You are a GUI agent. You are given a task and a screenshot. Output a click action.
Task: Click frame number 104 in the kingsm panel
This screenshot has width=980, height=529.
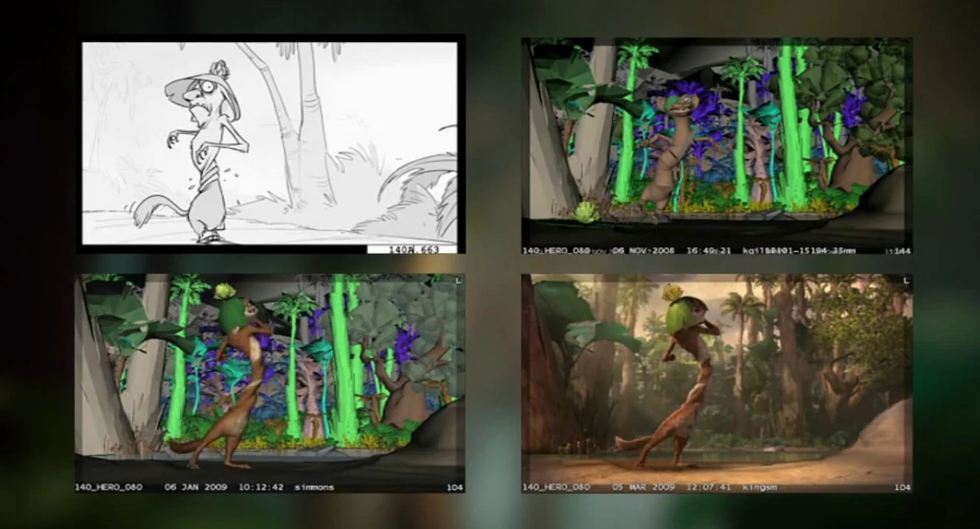[903, 487]
